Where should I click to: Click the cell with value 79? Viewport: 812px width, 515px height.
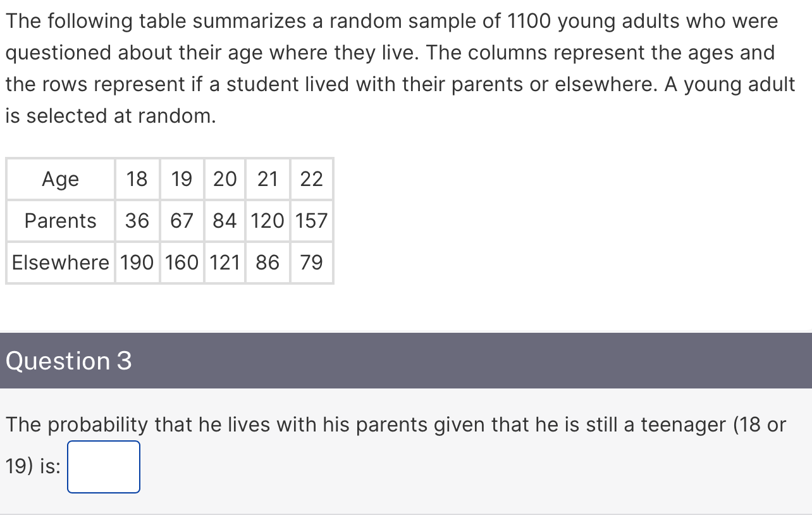tap(311, 263)
